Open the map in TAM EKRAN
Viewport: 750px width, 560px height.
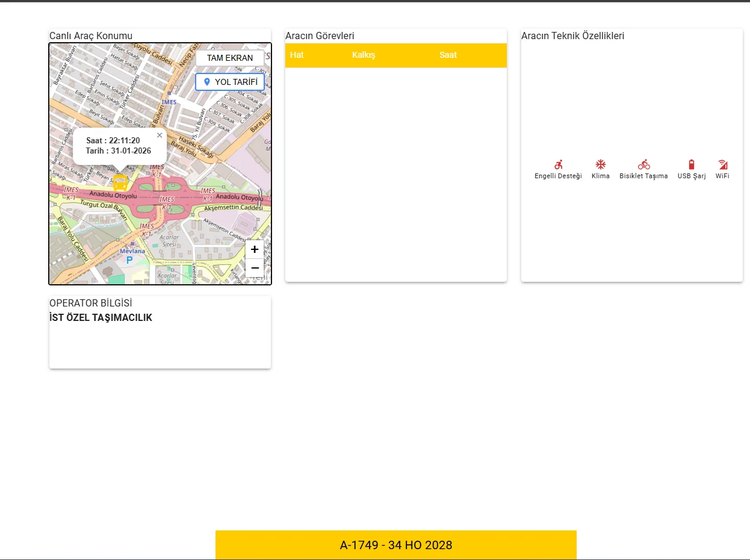tap(229, 58)
